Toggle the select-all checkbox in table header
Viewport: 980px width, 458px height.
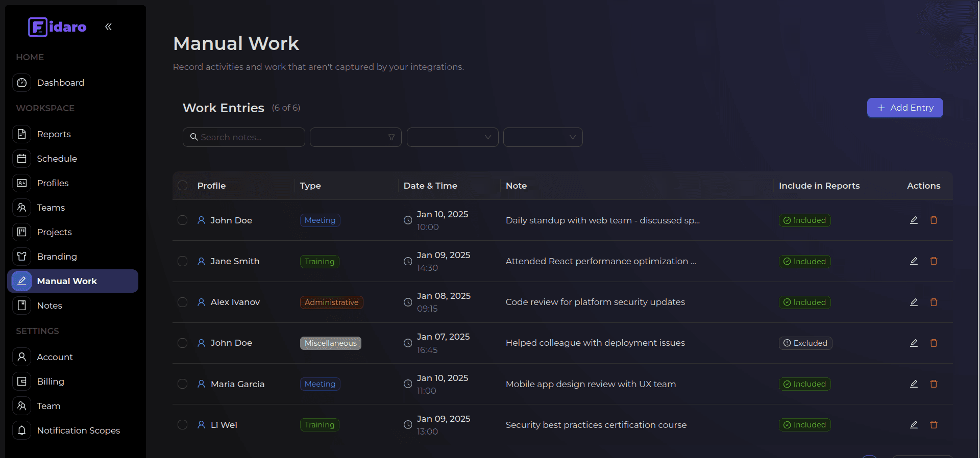coord(182,186)
